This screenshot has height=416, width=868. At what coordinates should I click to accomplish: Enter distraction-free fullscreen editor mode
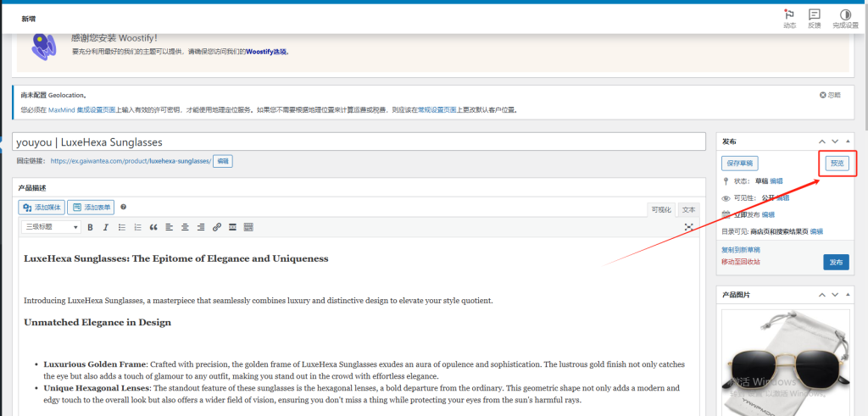[689, 227]
